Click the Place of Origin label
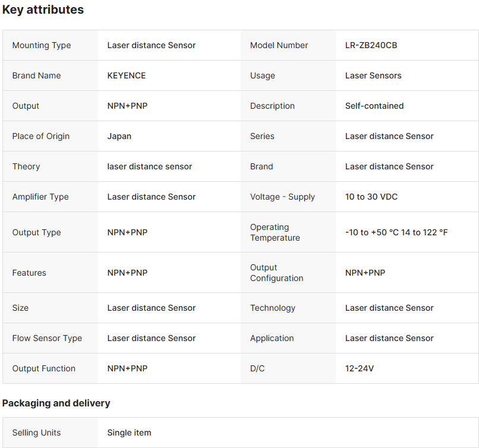The image size is (479, 448). (x=40, y=136)
